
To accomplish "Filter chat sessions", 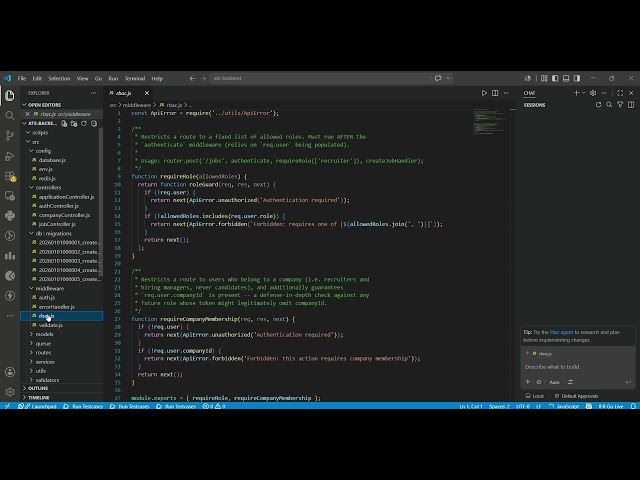I will coord(620,105).
